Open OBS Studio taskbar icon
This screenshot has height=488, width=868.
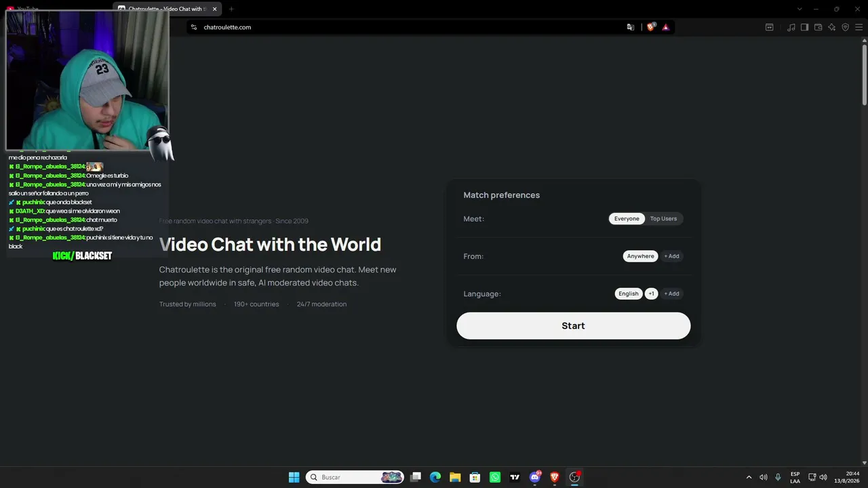click(574, 477)
